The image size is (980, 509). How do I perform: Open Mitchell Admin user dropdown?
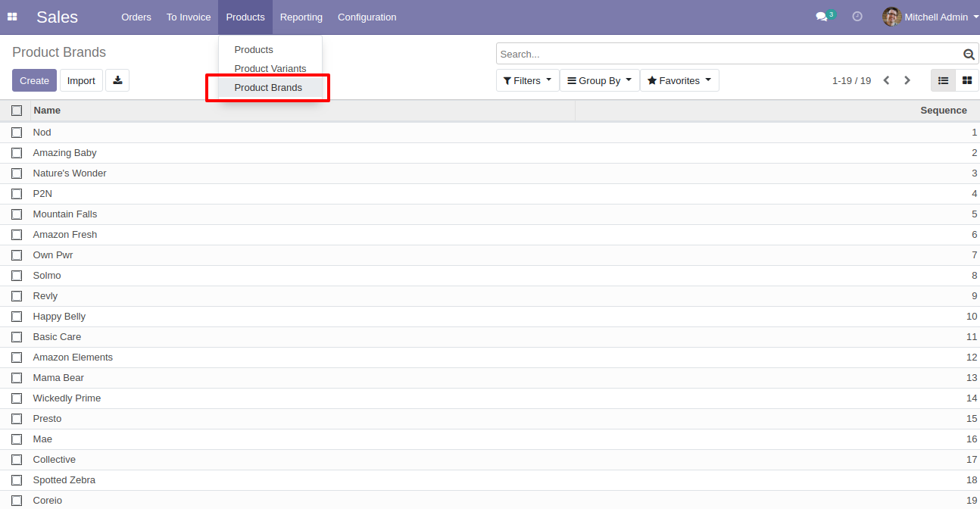931,17
